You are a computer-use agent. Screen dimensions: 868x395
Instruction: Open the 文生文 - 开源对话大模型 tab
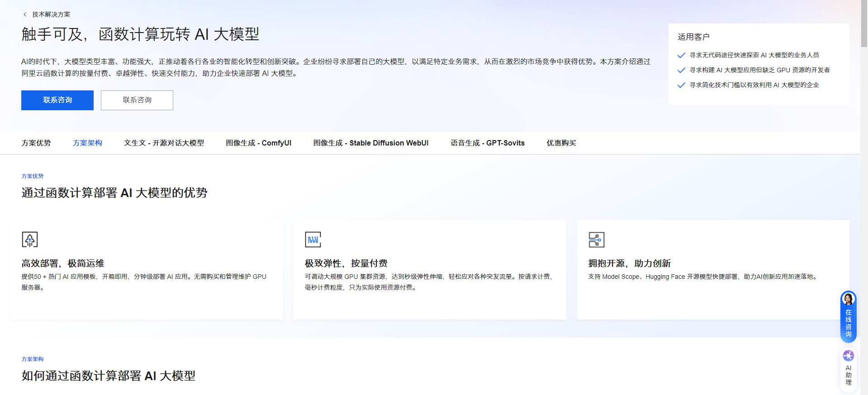164,143
